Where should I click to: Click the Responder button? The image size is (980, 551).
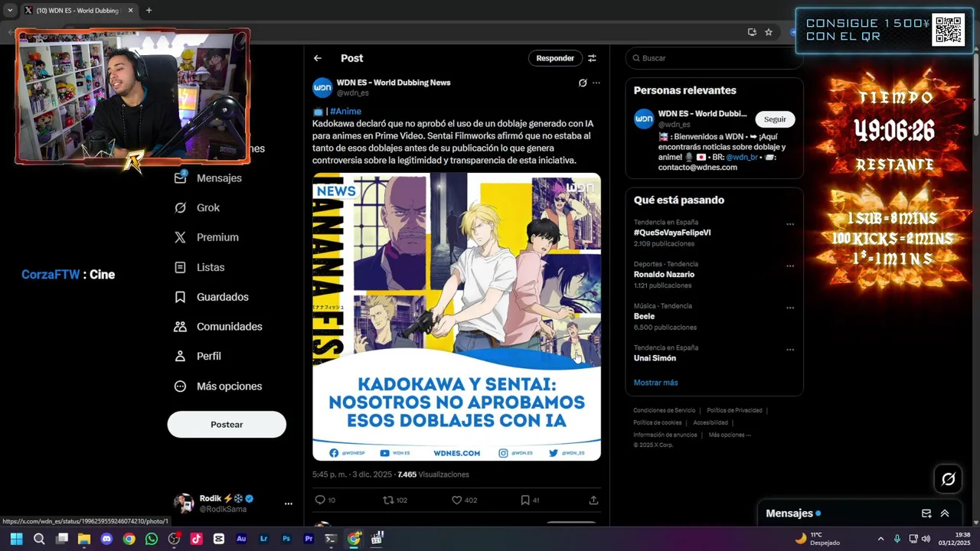(555, 58)
